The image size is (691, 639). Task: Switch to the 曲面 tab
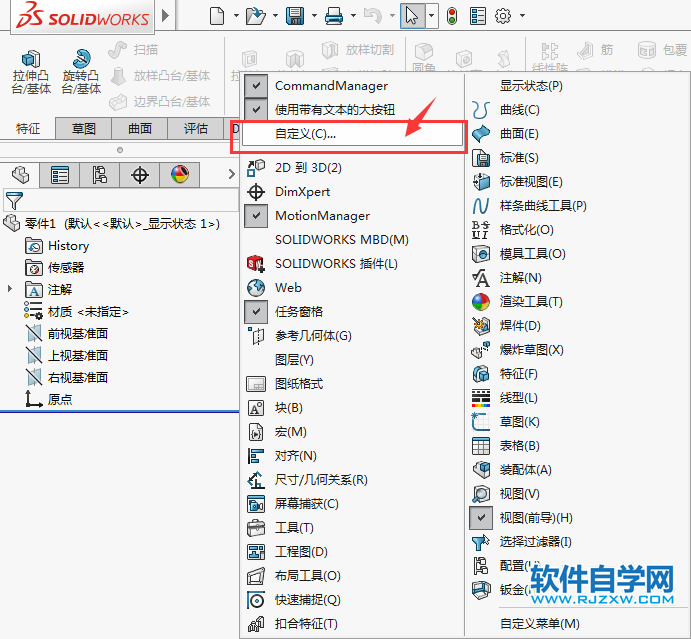point(140,129)
